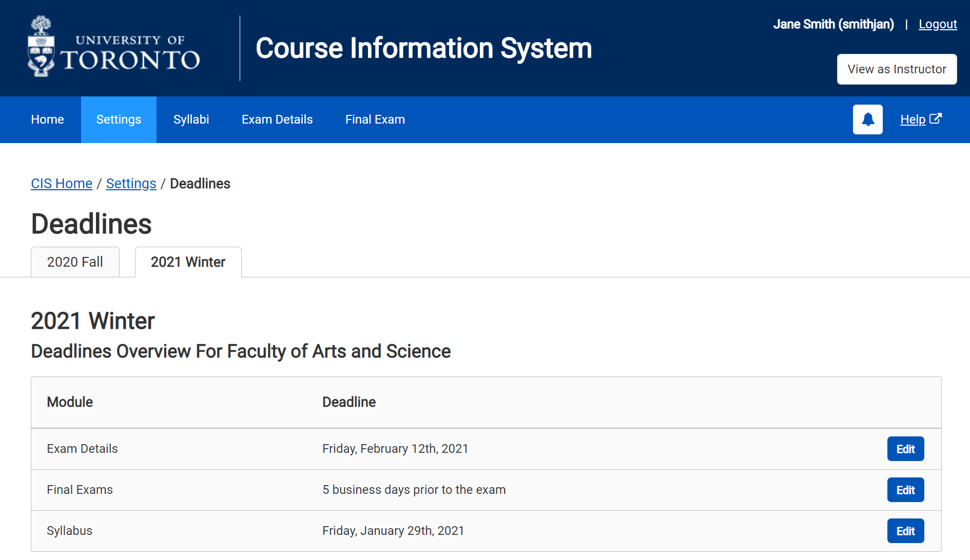Click the Deadlines breadcrumb text
970x560 pixels.
pyautogui.click(x=200, y=184)
